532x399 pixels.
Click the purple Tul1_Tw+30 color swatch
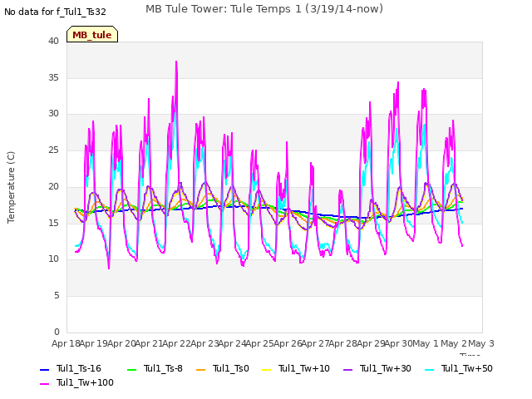pyautogui.click(x=348, y=369)
